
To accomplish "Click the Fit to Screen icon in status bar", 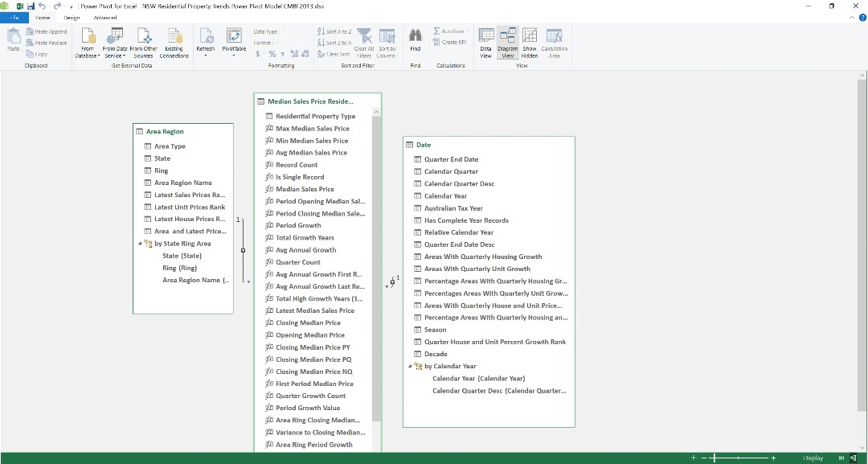I will [x=694, y=458].
